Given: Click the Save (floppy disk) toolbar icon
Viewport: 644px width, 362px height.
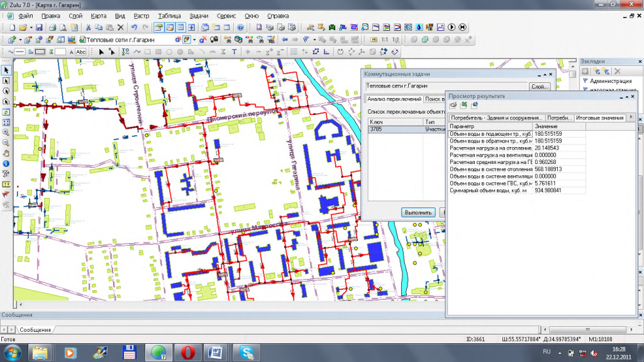Looking at the screenshot, I should 39,28.
